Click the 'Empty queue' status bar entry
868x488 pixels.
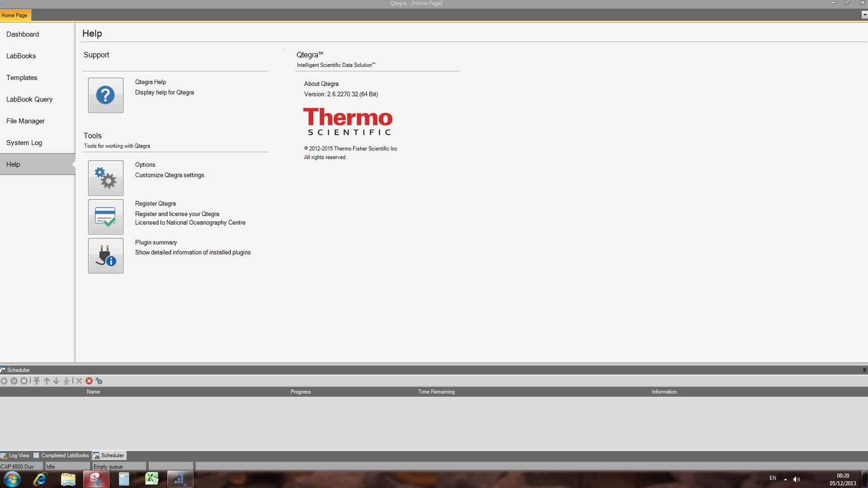(119, 466)
